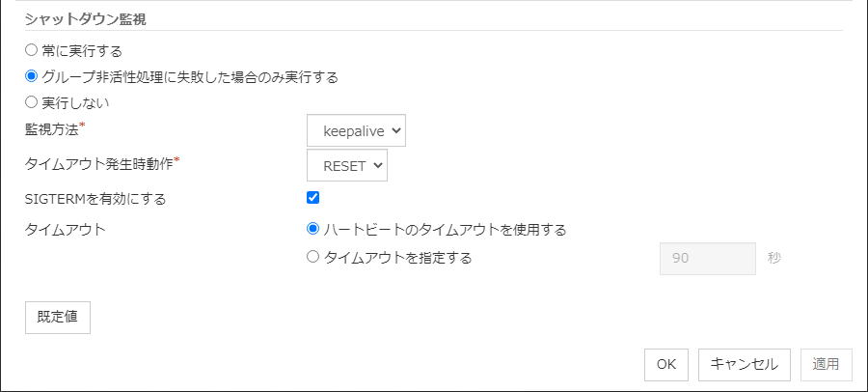
Task: Click the 監視方法 field label
Action: pyautogui.click(x=51, y=129)
